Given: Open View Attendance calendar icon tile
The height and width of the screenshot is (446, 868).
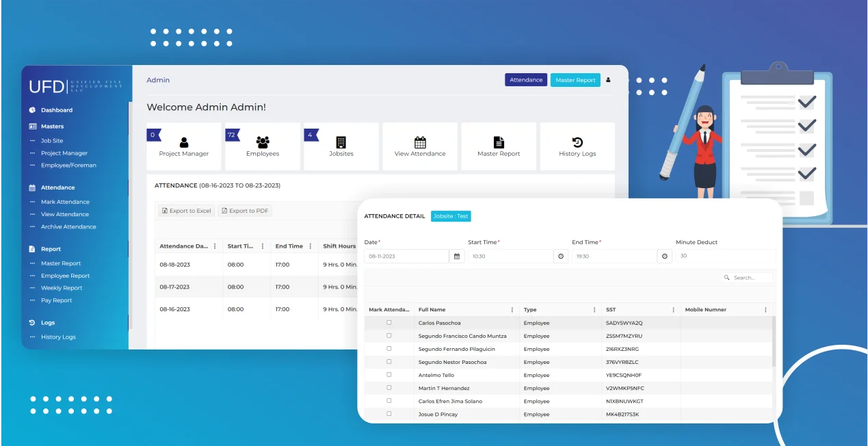Looking at the screenshot, I should (420, 142).
